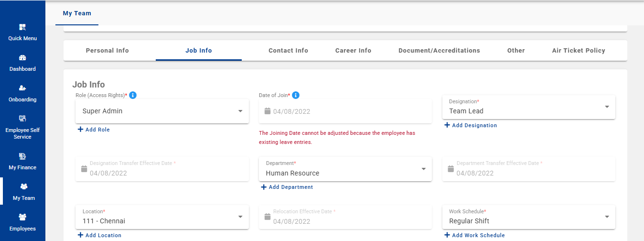Open Employees section icon in sidebar
This screenshot has width=644, height=241.
22,218
